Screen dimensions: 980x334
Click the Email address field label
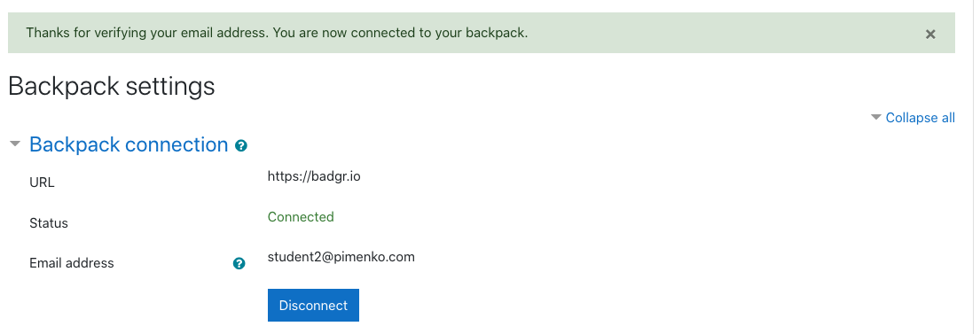pyautogui.click(x=71, y=263)
